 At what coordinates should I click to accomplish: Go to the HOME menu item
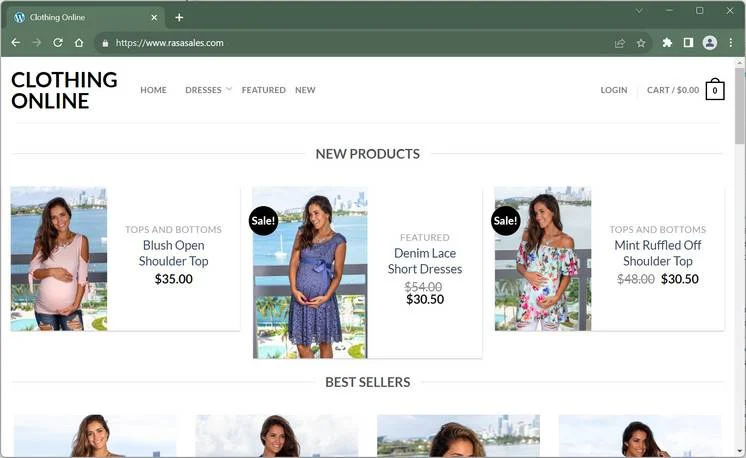point(153,90)
